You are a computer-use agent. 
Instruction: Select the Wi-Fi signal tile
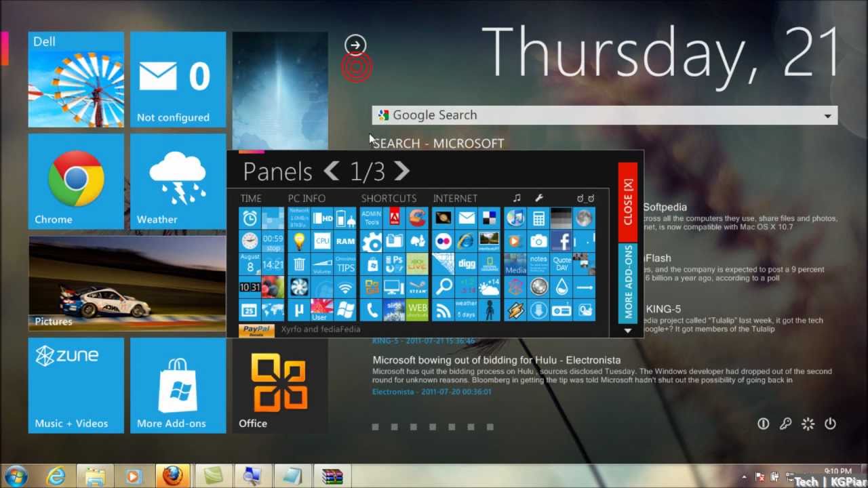[x=345, y=287]
